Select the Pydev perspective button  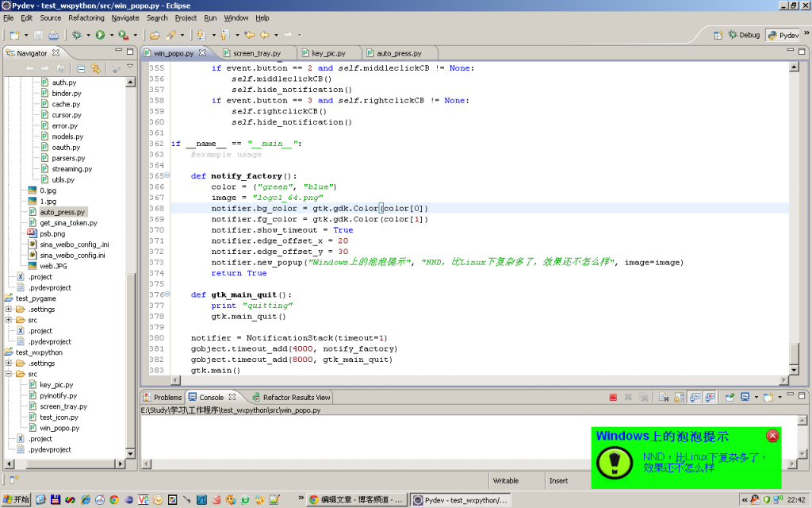pos(783,35)
